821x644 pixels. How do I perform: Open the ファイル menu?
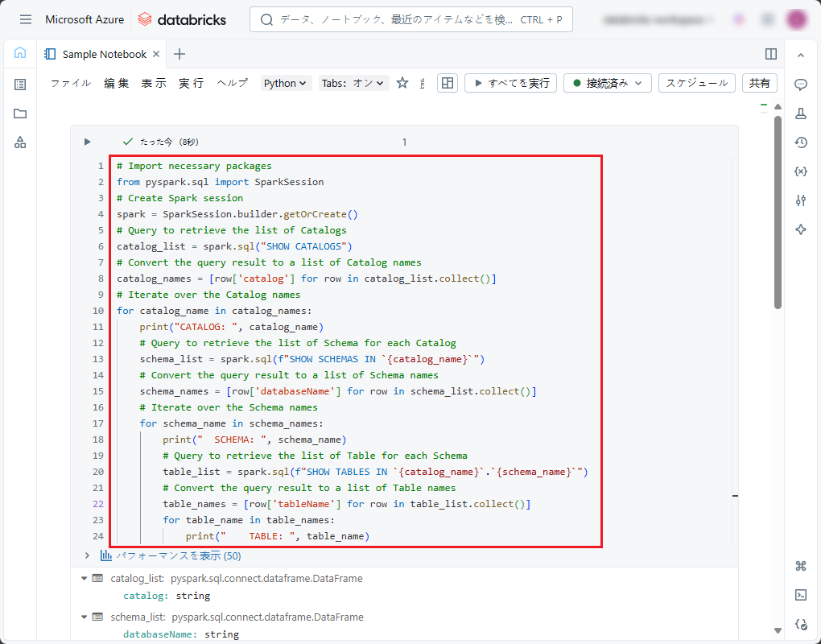tap(71, 83)
